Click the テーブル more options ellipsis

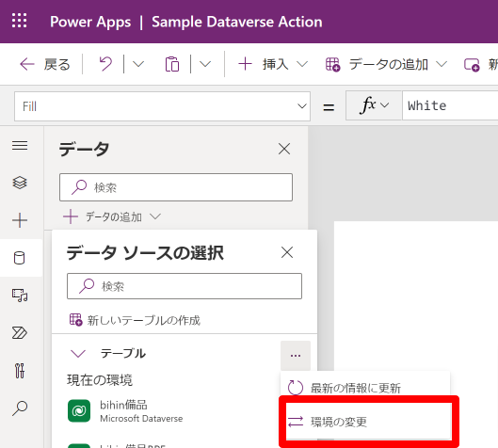point(296,356)
